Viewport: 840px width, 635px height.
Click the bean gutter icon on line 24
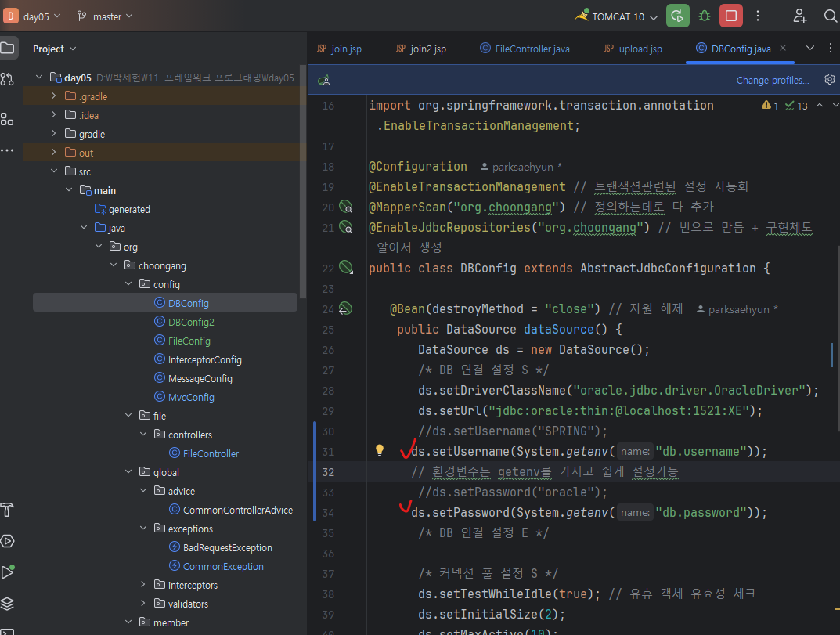(345, 309)
